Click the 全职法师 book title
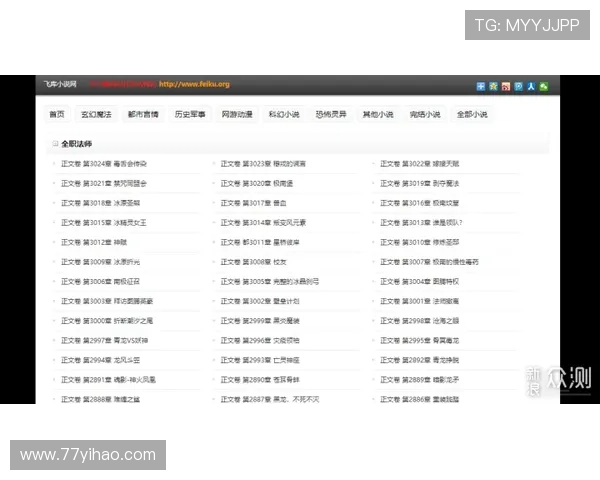Screen dimensions: 600x480 point(77,144)
